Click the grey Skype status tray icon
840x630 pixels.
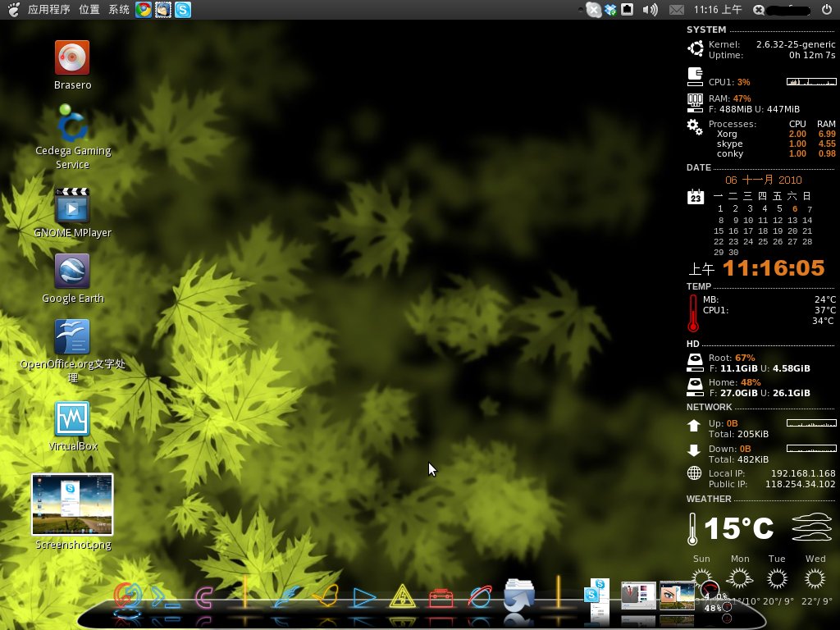pyautogui.click(x=593, y=10)
